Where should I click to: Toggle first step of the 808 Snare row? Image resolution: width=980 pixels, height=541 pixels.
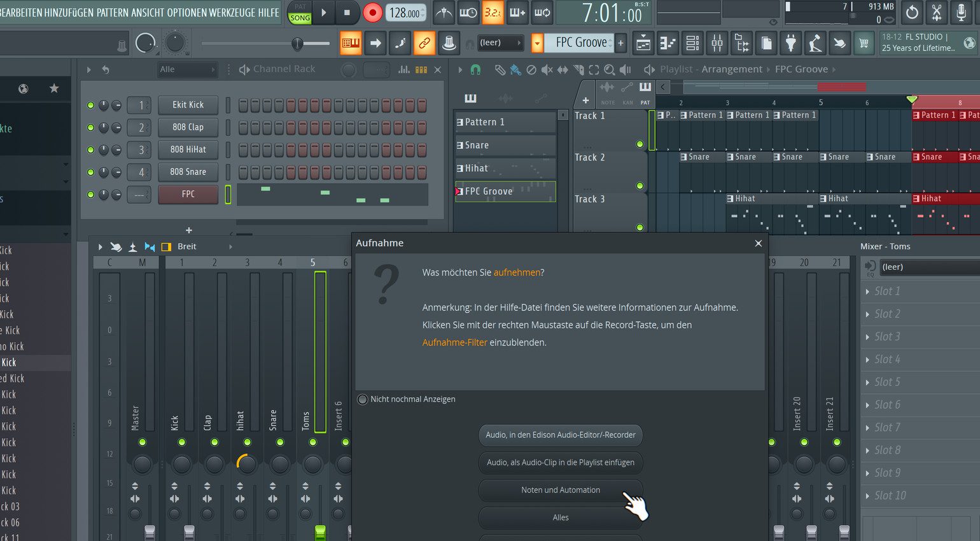(x=243, y=172)
